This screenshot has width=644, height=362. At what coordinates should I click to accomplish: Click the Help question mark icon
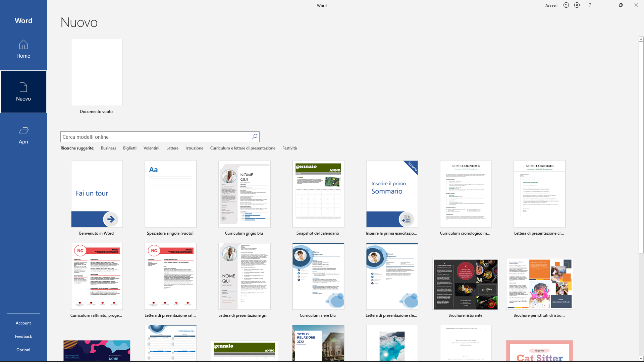[590, 5]
